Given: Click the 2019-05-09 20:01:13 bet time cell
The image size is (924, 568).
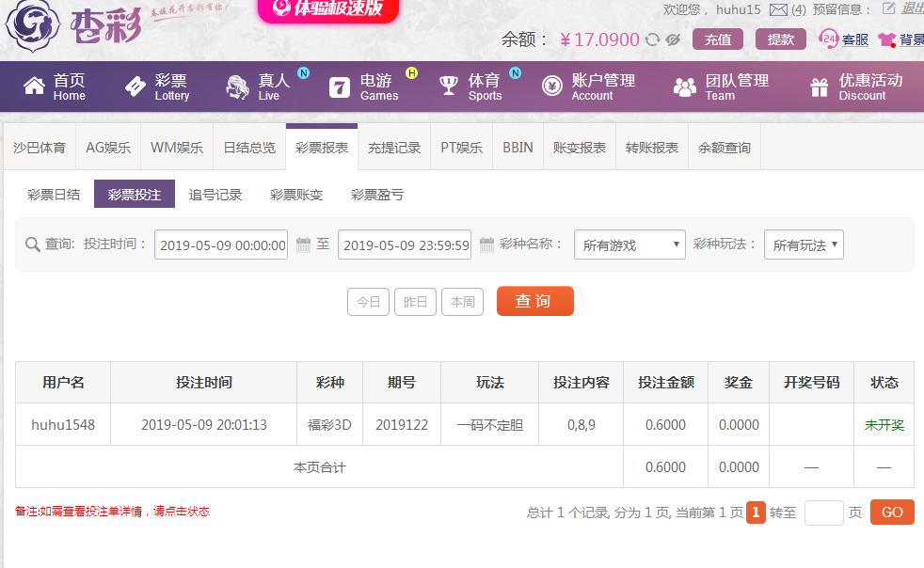Looking at the screenshot, I should click(204, 425).
